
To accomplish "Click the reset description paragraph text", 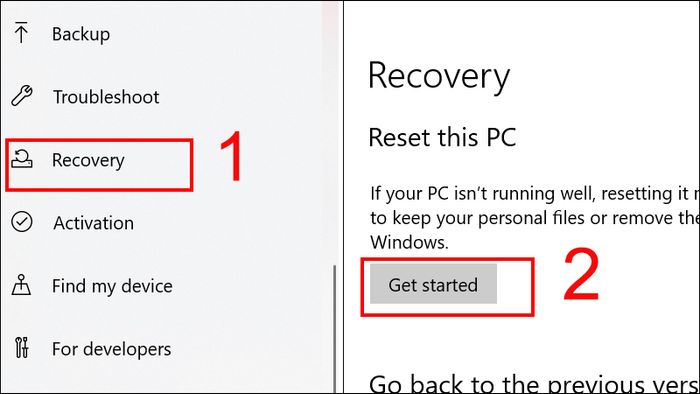I will click(534, 218).
